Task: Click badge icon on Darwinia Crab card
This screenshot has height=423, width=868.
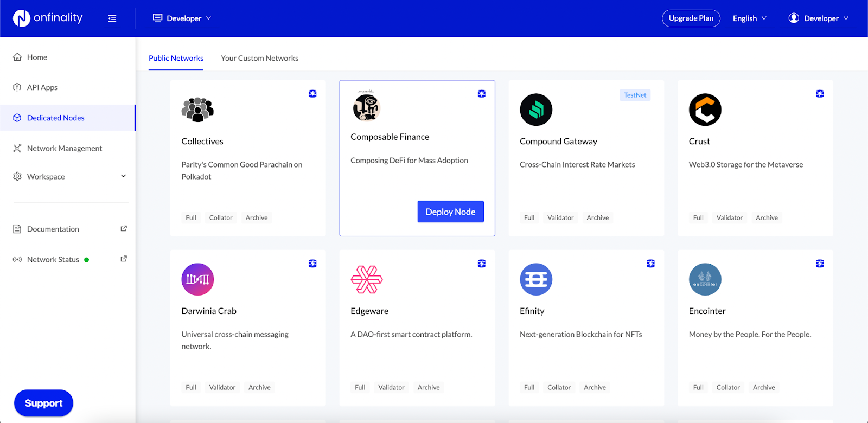Action: pos(312,264)
